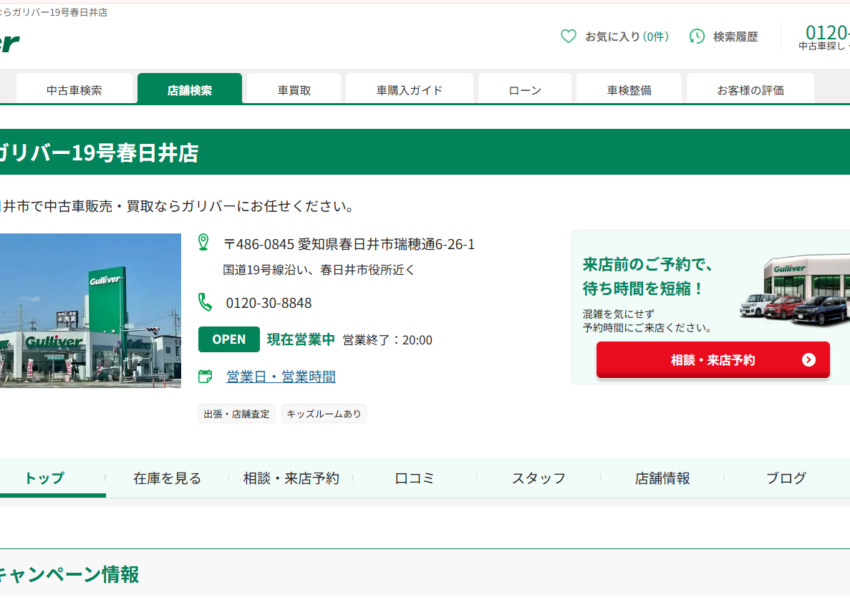850x600 pixels.
Task: Click the キッズルームあり tag
Action: [324, 414]
